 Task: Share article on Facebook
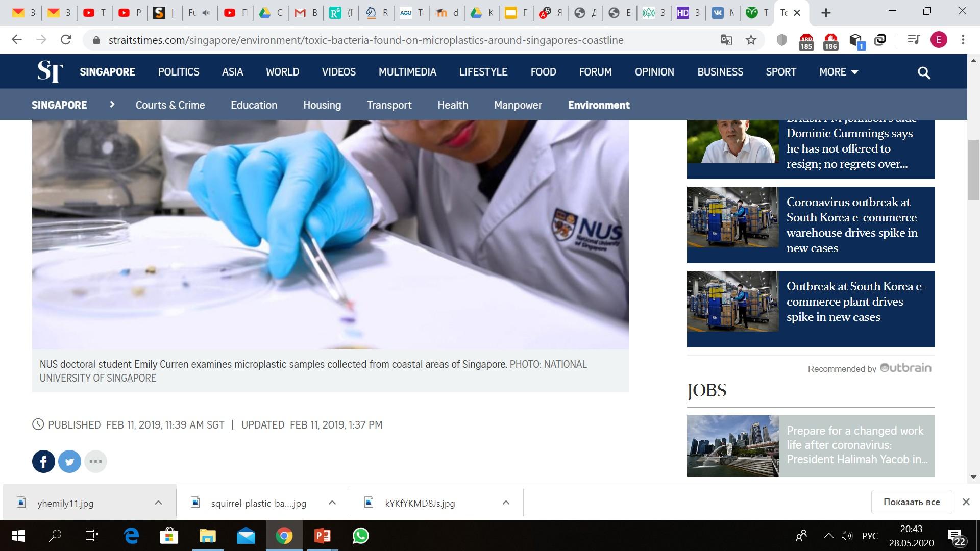pyautogui.click(x=43, y=462)
